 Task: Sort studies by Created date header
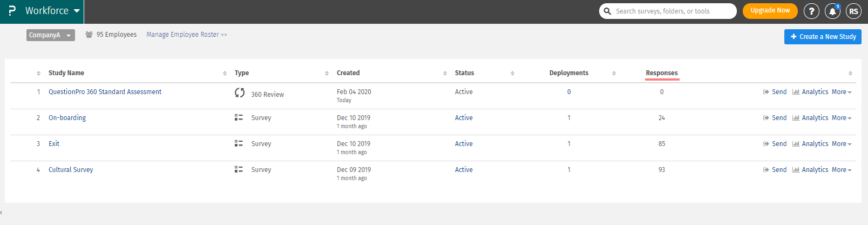[348, 73]
